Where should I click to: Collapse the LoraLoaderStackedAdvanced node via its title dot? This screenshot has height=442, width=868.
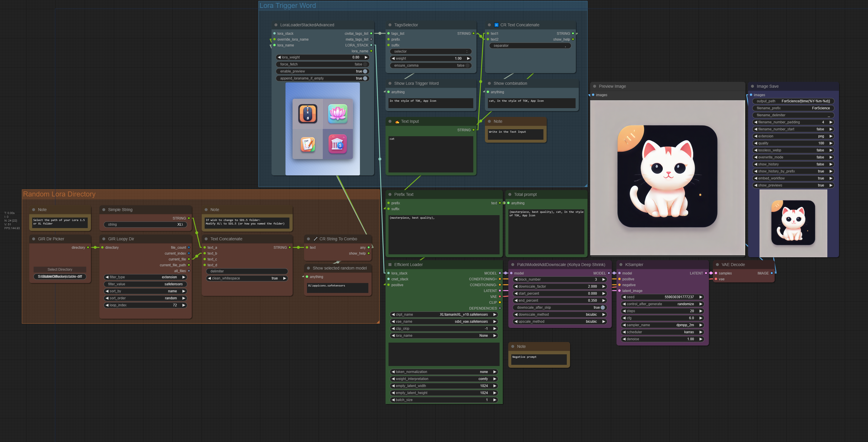coord(276,25)
